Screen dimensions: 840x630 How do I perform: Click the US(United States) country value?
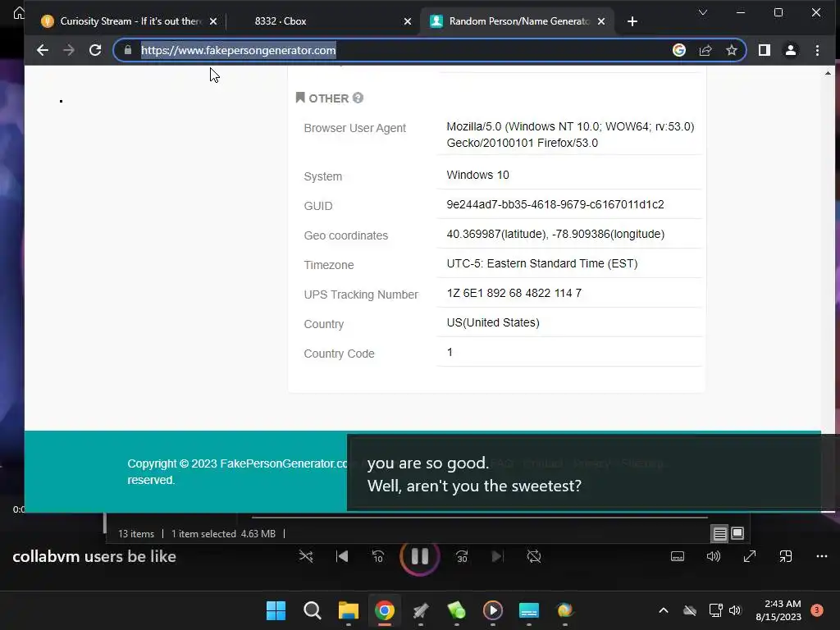(x=493, y=322)
